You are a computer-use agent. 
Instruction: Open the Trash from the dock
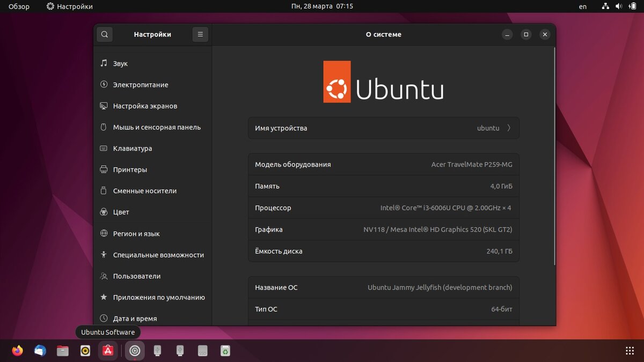coord(225,351)
